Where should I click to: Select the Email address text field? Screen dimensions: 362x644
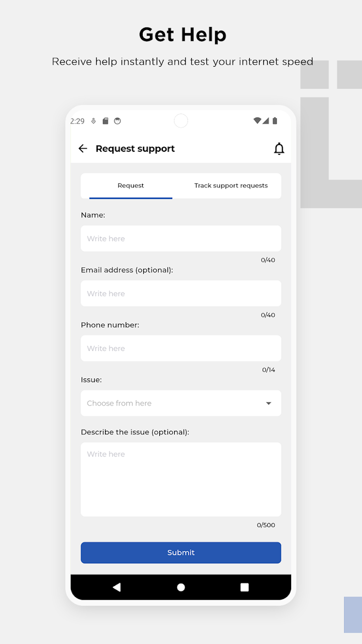click(x=181, y=294)
